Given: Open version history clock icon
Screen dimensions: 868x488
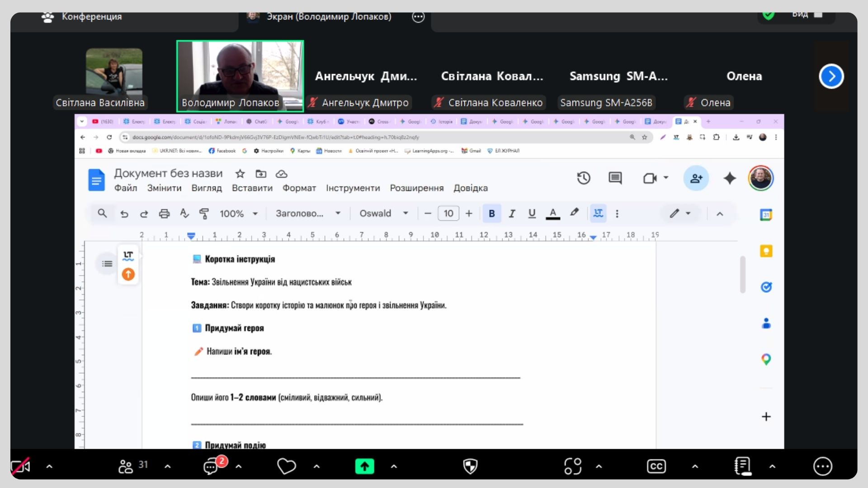Looking at the screenshot, I should (584, 178).
